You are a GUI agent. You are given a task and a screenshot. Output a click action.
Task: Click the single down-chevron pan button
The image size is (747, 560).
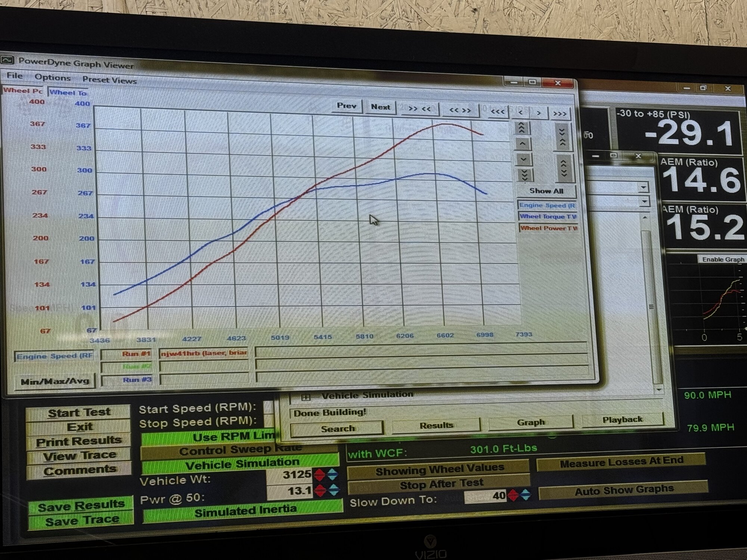tap(523, 159)
